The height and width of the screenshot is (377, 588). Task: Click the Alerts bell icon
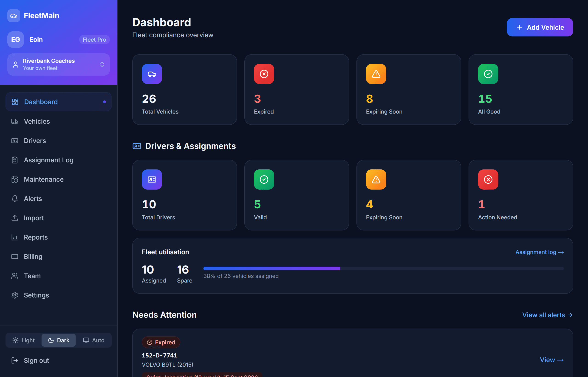(x=15, y=199)
